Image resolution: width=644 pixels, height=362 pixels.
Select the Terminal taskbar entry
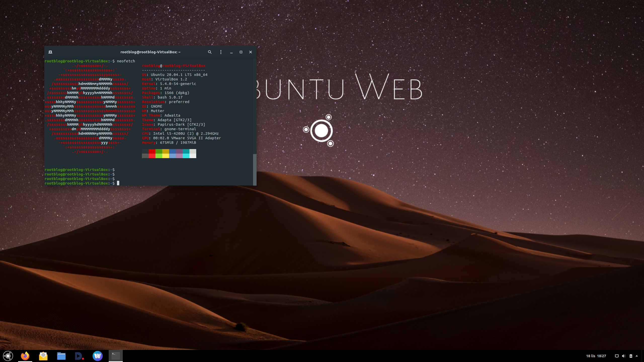tap(116, 356)
